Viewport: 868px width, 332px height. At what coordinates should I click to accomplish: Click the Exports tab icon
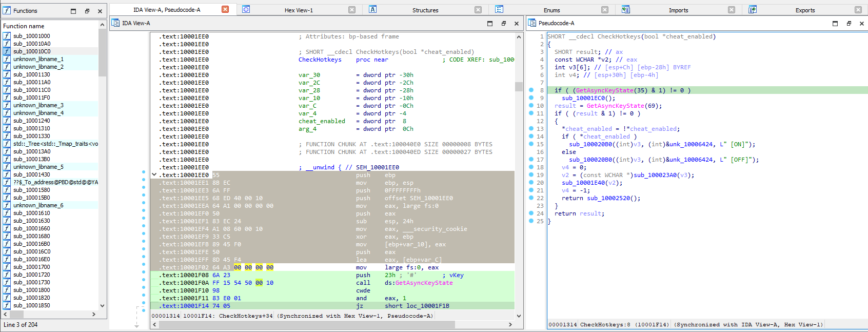coord(753,10)
